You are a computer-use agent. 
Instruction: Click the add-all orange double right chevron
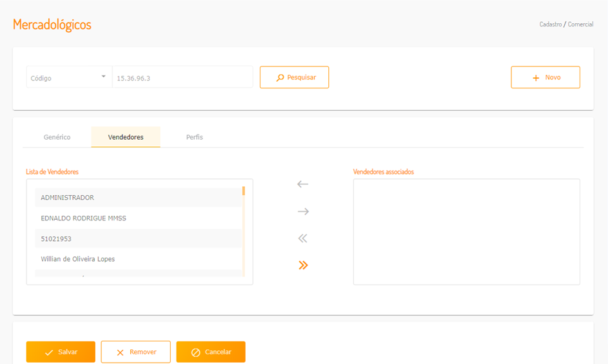[x=303, y=265]
